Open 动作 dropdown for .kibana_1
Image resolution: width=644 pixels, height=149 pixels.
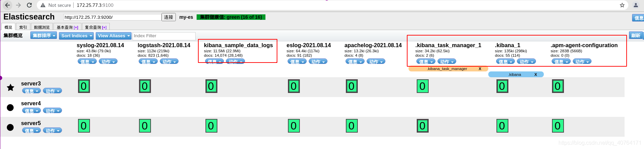click(526, 62)
